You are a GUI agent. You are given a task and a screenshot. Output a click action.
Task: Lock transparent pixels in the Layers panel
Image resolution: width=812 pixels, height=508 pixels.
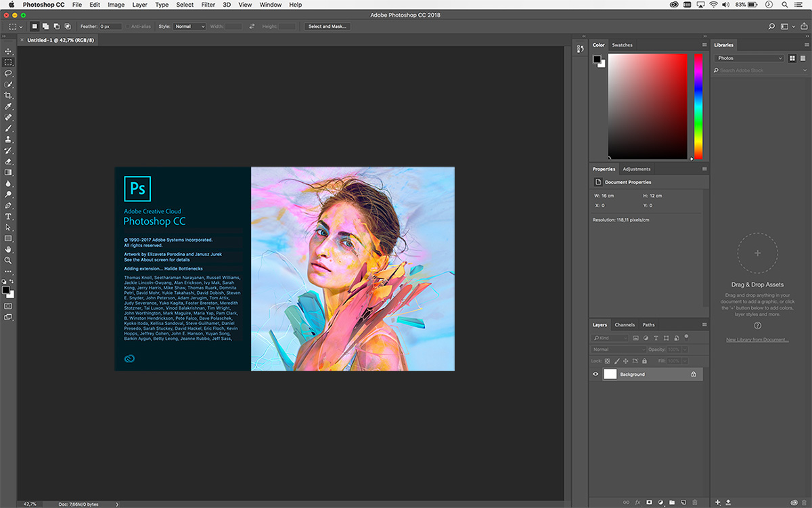click(606, 361)
